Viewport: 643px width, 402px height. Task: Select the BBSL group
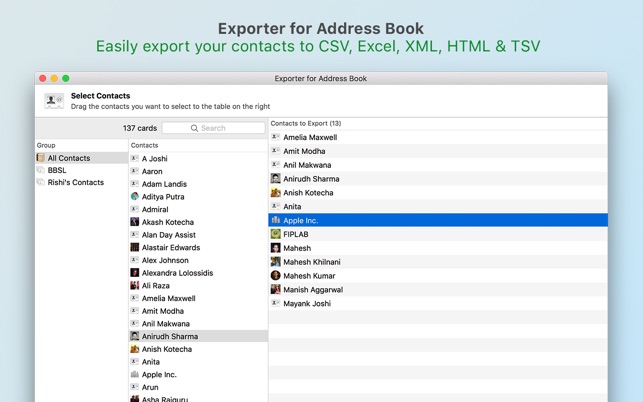pos(57,170)
